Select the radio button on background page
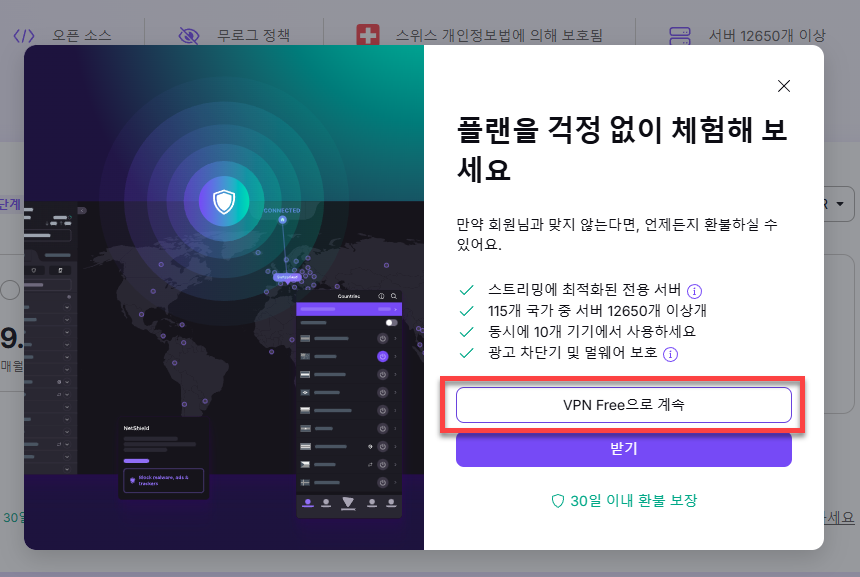The width and height of the screenshot is (860, 577). (10, 290)
